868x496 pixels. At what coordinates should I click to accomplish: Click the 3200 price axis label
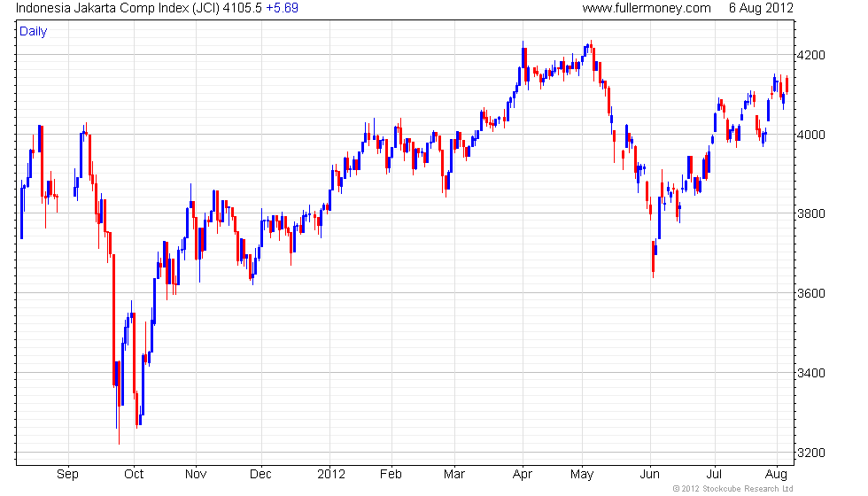pos(811,453)
